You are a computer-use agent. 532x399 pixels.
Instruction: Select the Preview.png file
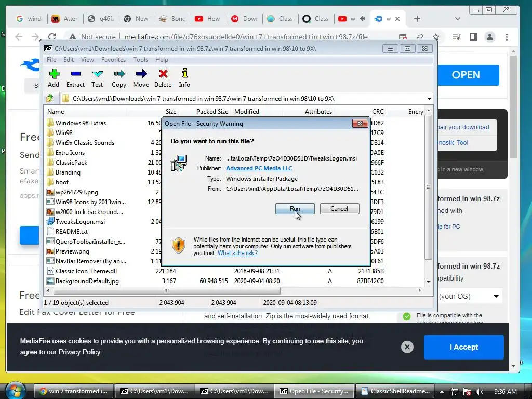pyautogui.click(x=72, y=251)
